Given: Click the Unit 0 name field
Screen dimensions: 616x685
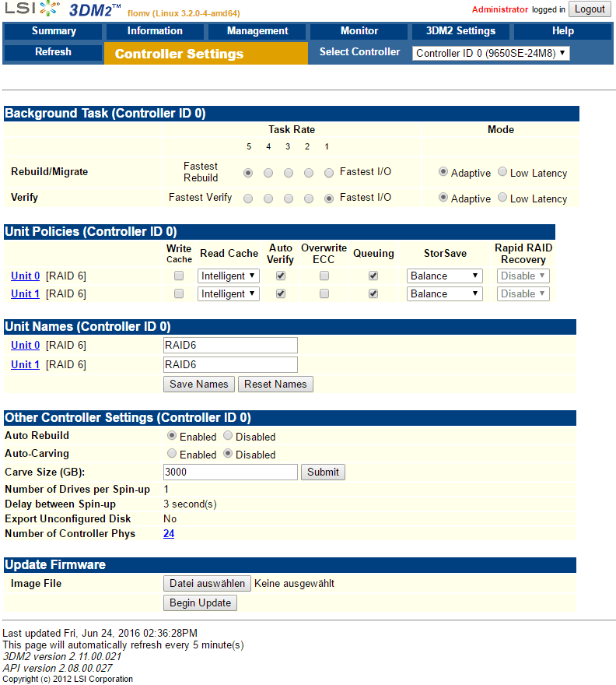Looking at the screenshot, I should tap(230, 345).
